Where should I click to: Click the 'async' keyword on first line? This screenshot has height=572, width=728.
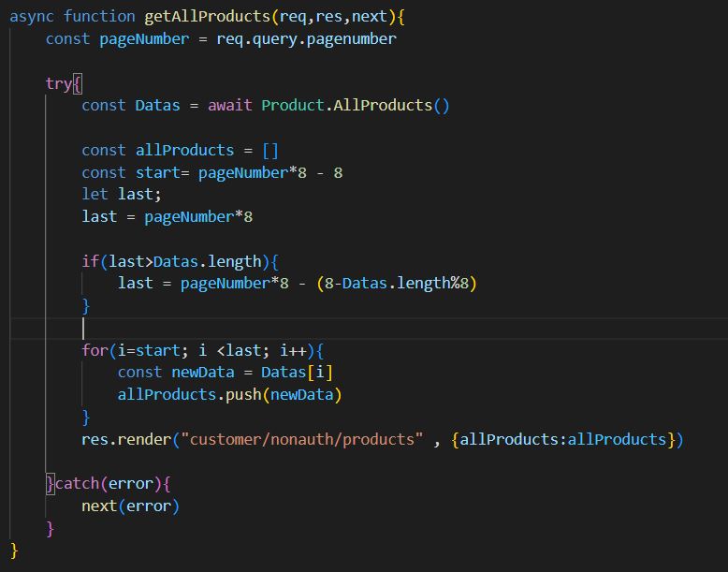click(x=32, y=17)
